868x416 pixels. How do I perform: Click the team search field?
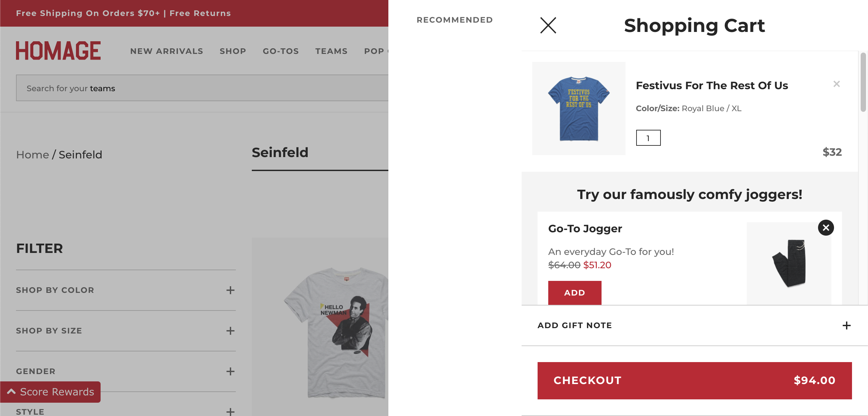click(202, 88)
